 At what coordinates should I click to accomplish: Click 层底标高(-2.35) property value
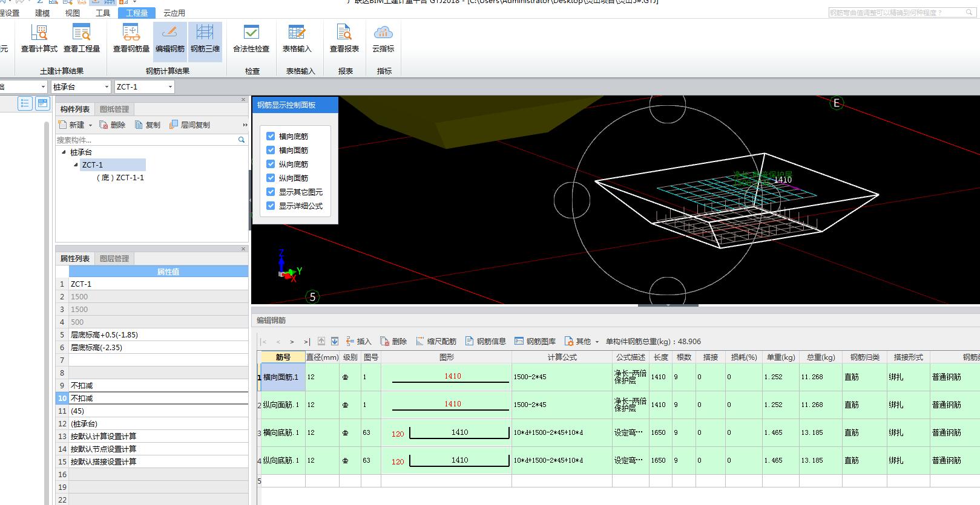159,348
